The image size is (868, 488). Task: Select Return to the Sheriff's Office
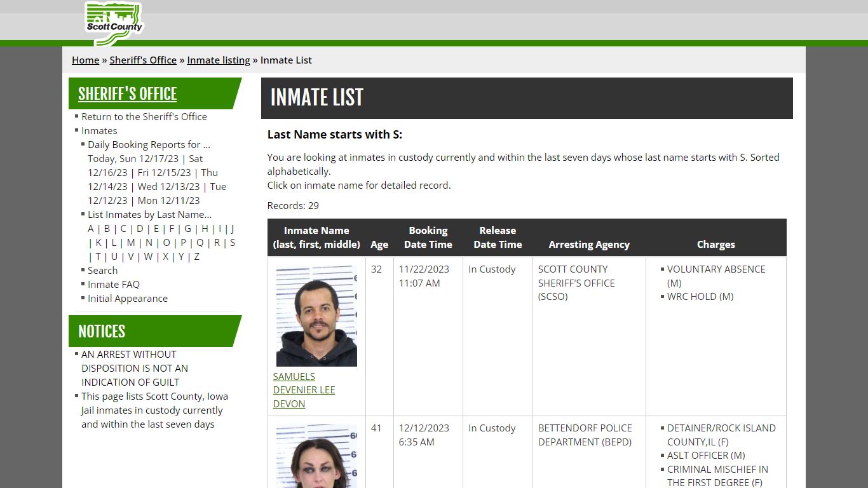(144, 116)
